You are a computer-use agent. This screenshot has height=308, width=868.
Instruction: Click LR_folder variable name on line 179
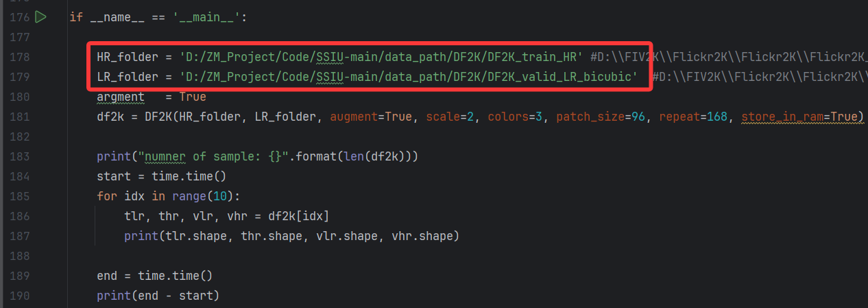point(128,77)
